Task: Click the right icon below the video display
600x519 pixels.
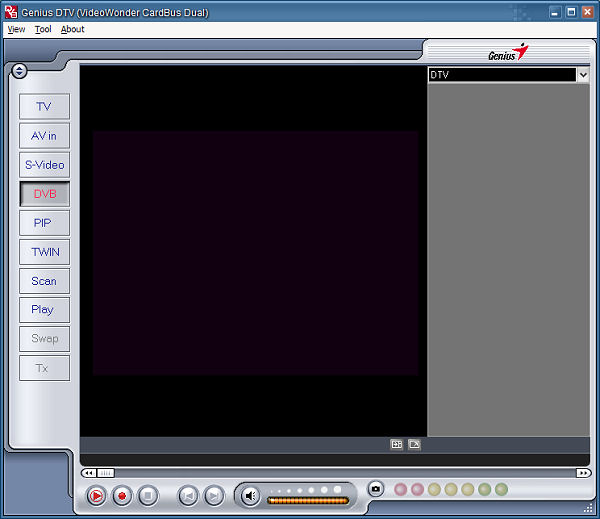Action: pyautogui.click(x=414, y=444)
